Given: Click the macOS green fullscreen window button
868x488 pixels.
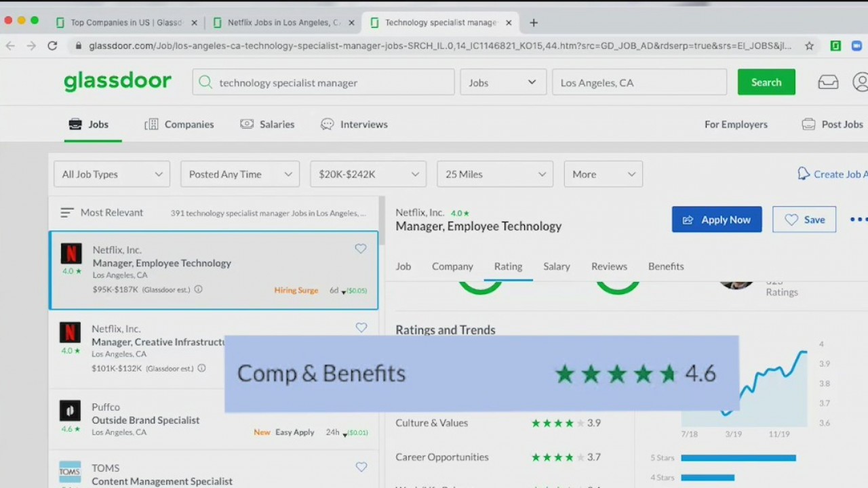Looking at the screenshot, I should pyautogui.click(x=35, y=20).
